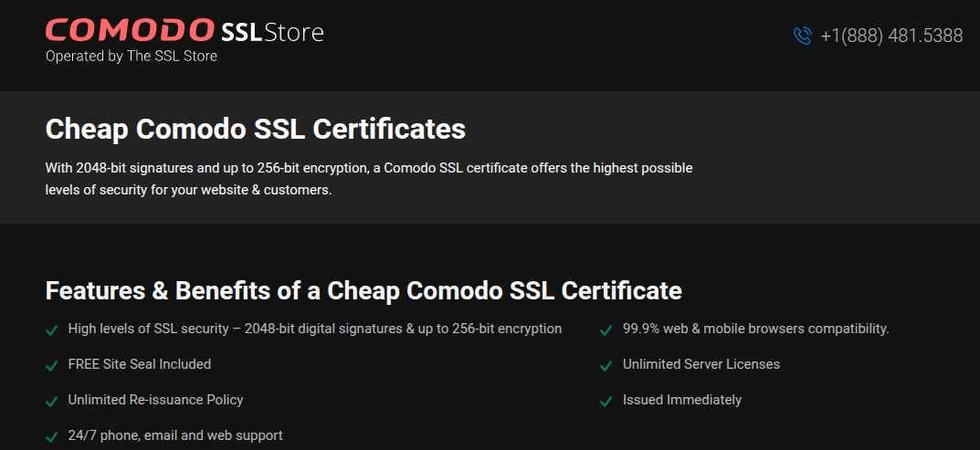Click the 24/7 phone, email and web support text
Image resolution: width=980 pixels, height=450 pixels.
175,435
